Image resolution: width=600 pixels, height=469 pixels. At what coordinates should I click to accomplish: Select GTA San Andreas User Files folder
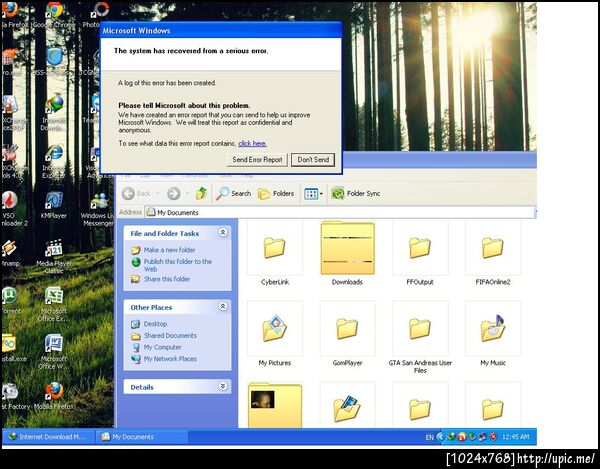coord(420,337)
